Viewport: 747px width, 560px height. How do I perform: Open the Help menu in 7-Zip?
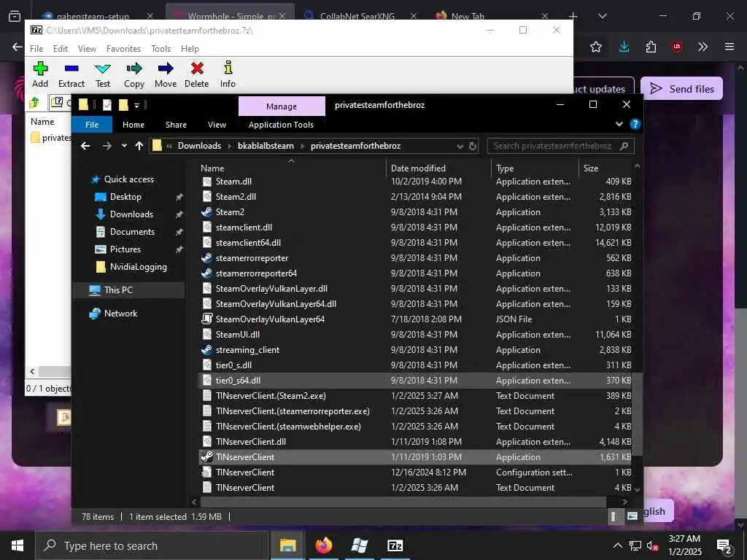190,49
